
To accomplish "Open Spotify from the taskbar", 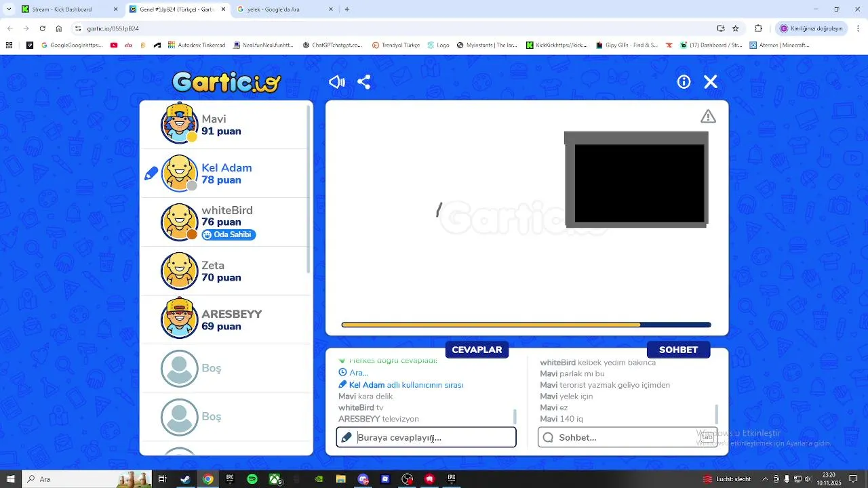I will pos(252,479).
